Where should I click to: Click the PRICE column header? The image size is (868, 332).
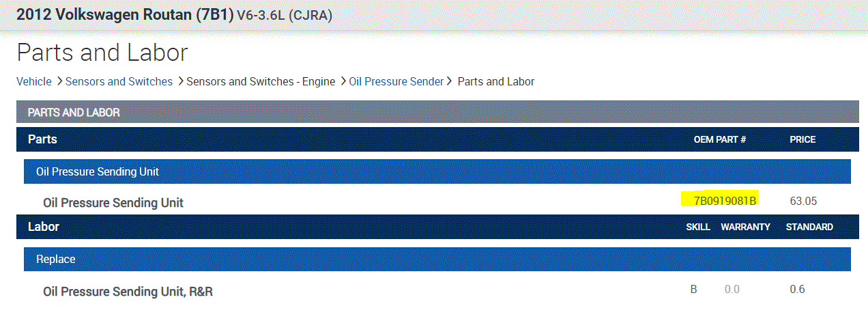coord(802,139)
